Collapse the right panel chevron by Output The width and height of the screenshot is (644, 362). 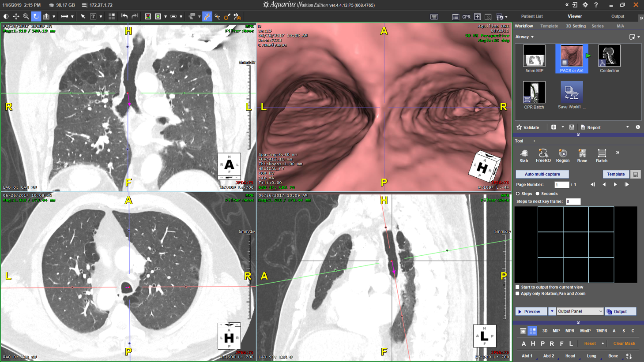click(x=641, y=18)
